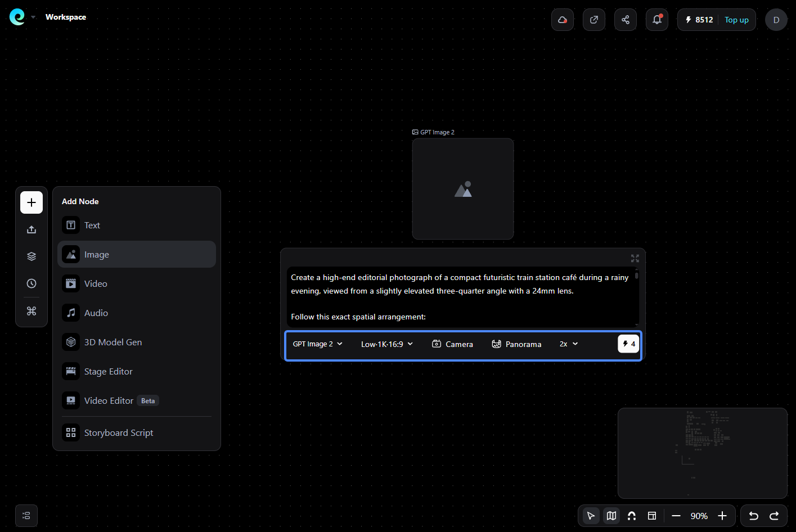This screenshot has width=796, height=532.
Task: Click the cloud sync icon in header
Action: [563, 20]
